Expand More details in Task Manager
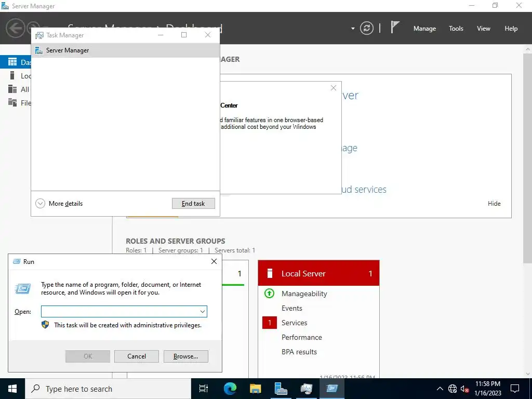This screenshot has height=399, width=532. click(59, 204)
